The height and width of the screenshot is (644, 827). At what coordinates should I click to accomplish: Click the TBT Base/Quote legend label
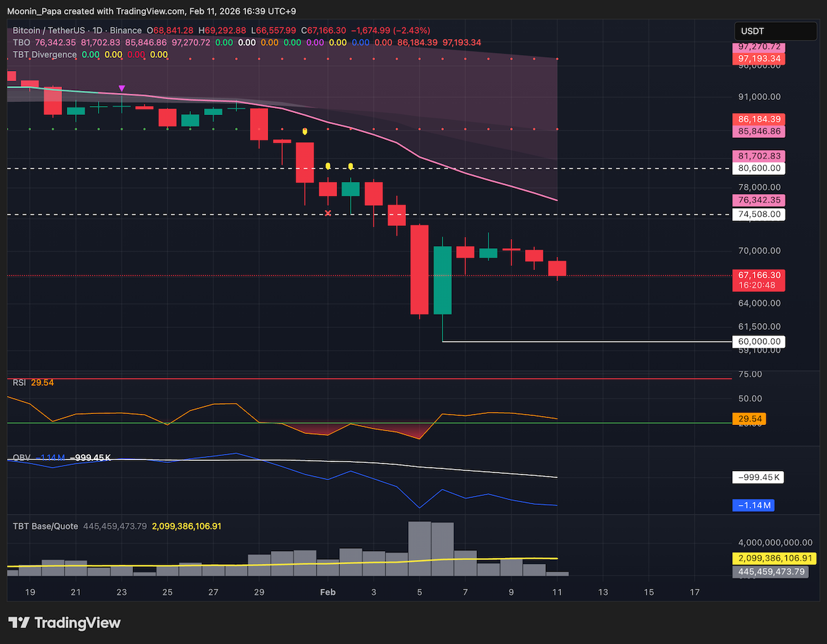tap(45, 526)
